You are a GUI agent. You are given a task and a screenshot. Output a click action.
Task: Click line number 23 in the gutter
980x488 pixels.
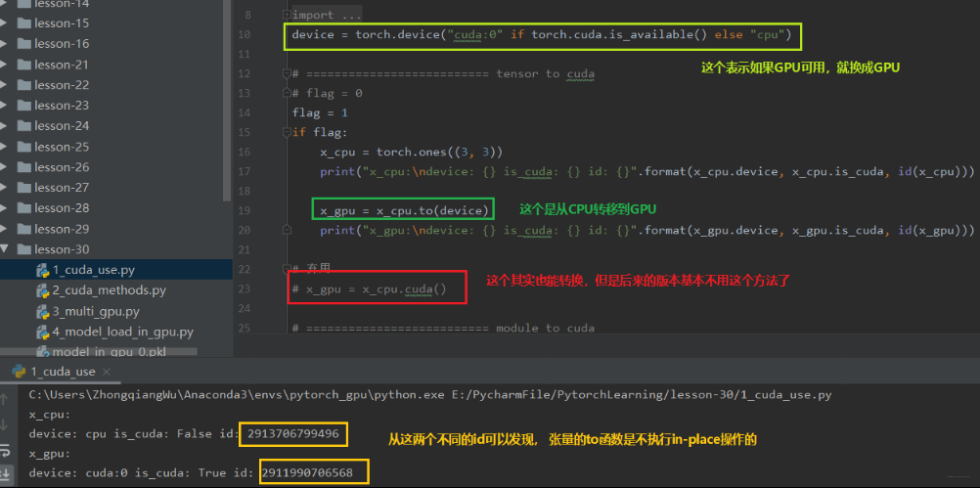(245, 289)
